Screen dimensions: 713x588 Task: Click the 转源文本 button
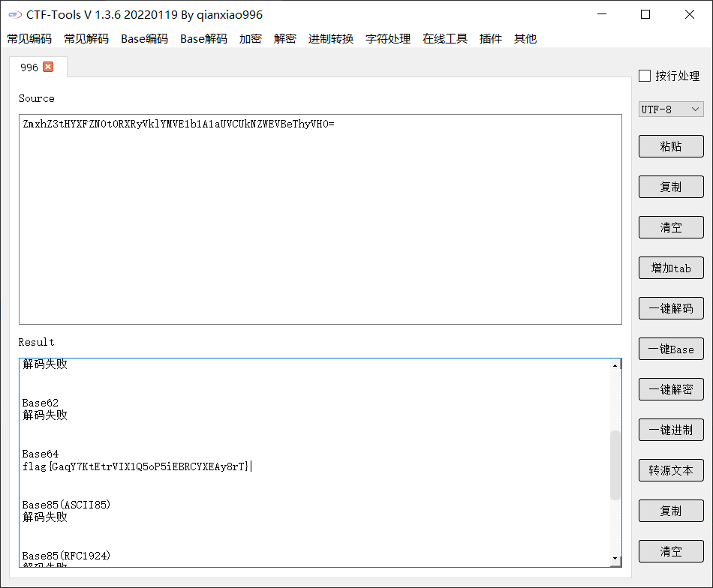tap(671, 470)
